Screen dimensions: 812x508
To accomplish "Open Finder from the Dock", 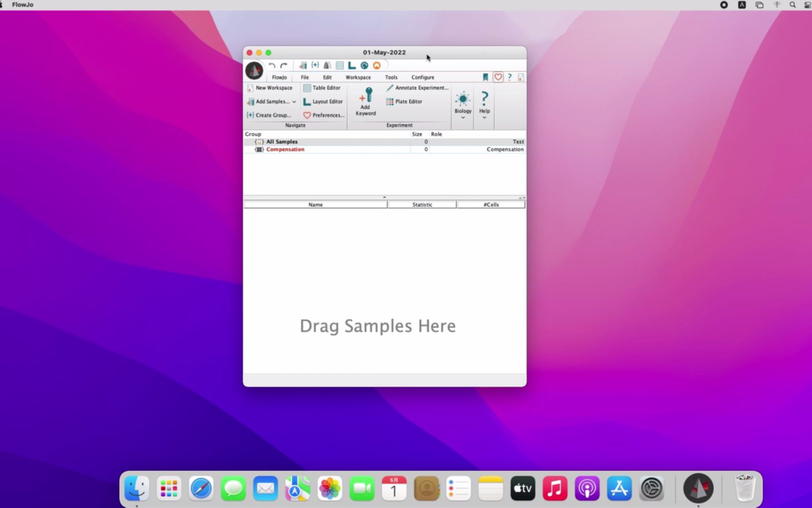I will [x=137, y=489].
